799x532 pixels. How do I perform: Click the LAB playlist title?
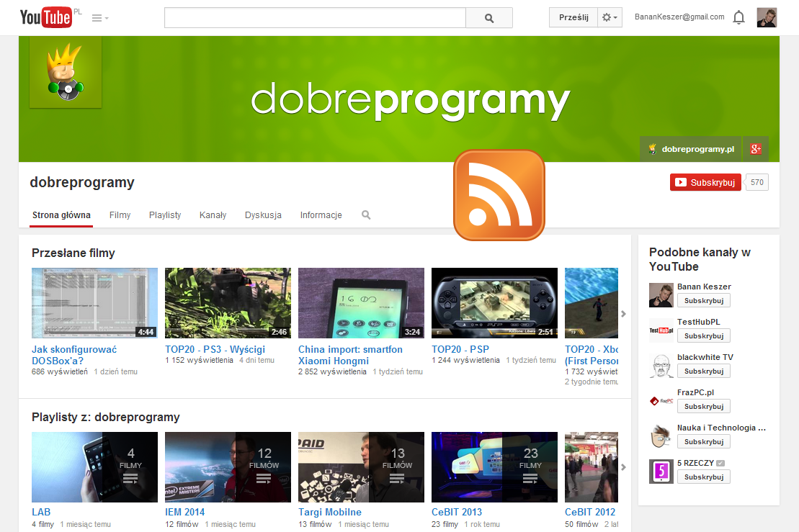click(x=41, y=512)
